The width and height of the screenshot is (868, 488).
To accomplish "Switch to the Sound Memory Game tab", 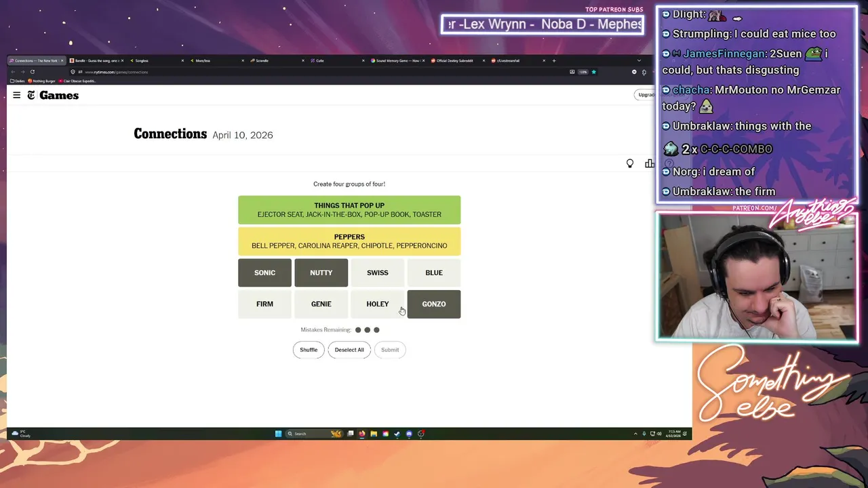I will point(397,60).
